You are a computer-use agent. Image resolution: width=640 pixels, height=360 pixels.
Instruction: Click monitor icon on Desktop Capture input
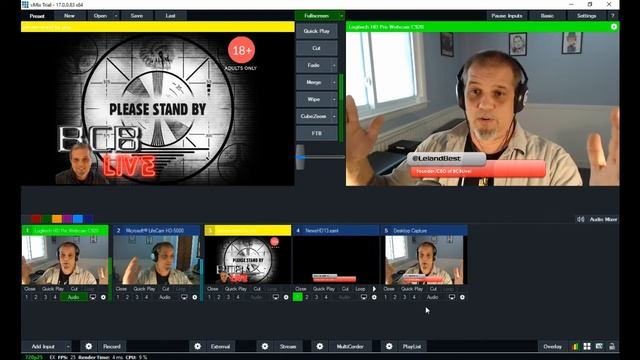(x=451, y=297)
